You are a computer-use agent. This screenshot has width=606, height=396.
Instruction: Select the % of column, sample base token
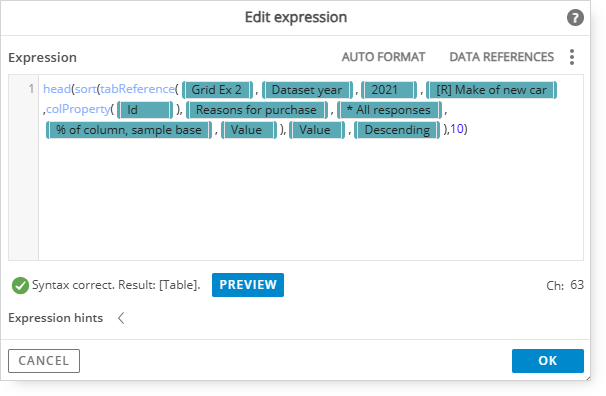[x=129, y=130]
